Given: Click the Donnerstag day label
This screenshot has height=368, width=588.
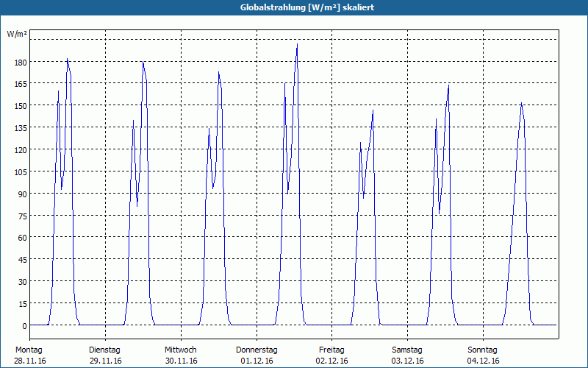Looking at the screenshot, I should [x=257, y=350].
